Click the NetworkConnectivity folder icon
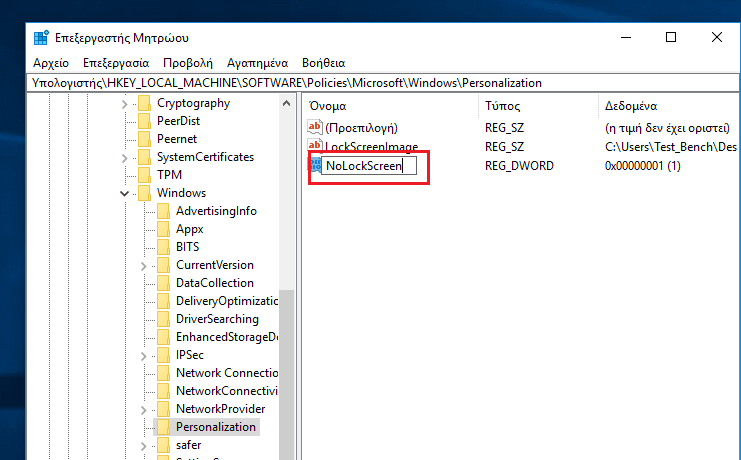Viewport: 741px width, 460px height. (164, 391)
